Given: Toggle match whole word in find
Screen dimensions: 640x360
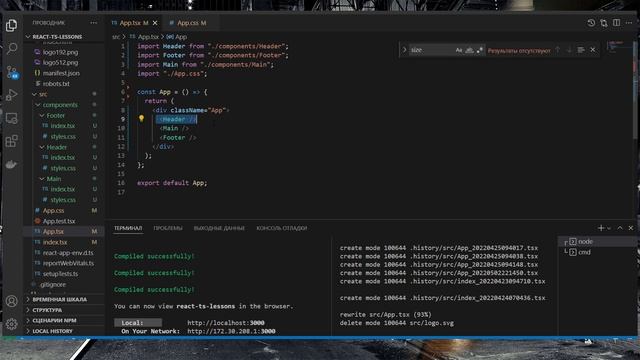Looking at the screenshot, I should coord(469,50).
